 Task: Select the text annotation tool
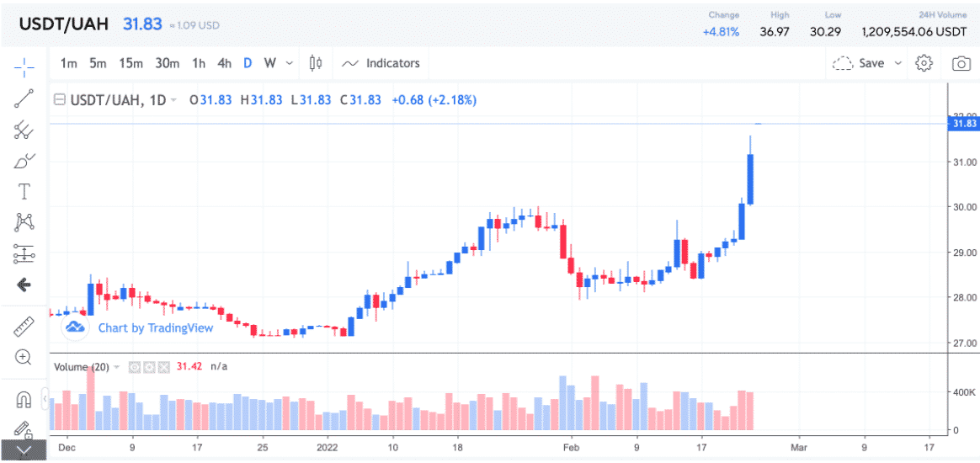point(24,191)
